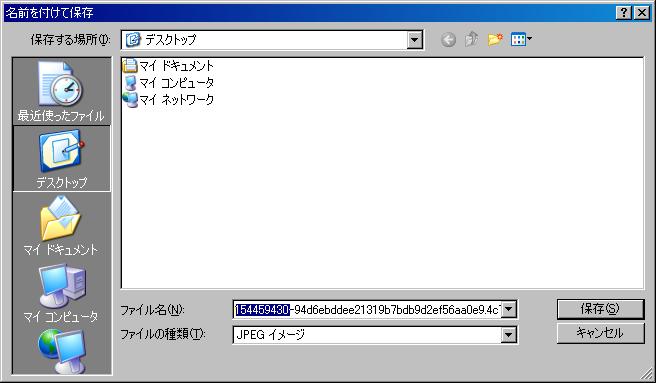Click into the file name input field

point(367,310)
